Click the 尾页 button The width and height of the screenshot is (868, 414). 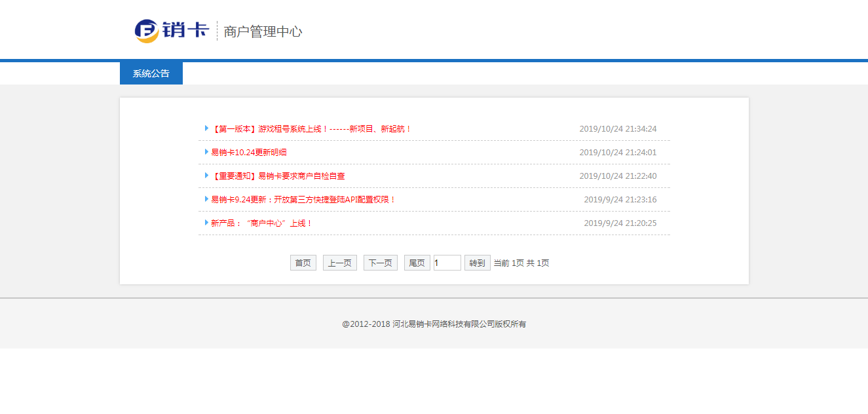(417, 262)
